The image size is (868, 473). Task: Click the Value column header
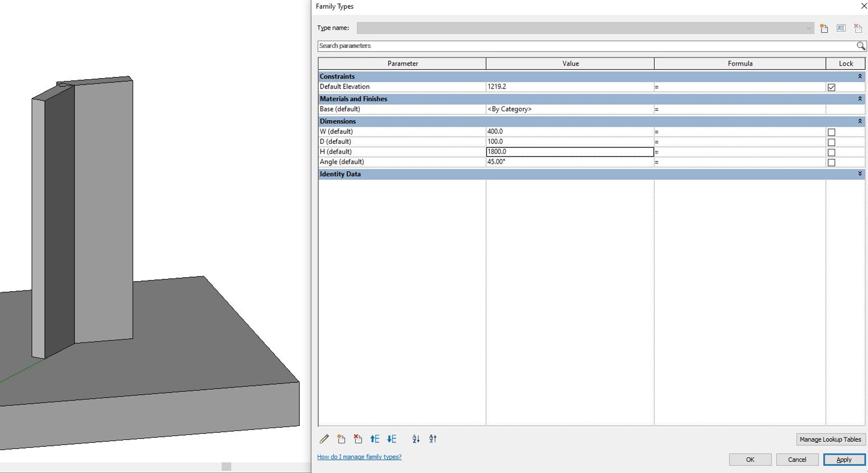(x=570, y=64)
